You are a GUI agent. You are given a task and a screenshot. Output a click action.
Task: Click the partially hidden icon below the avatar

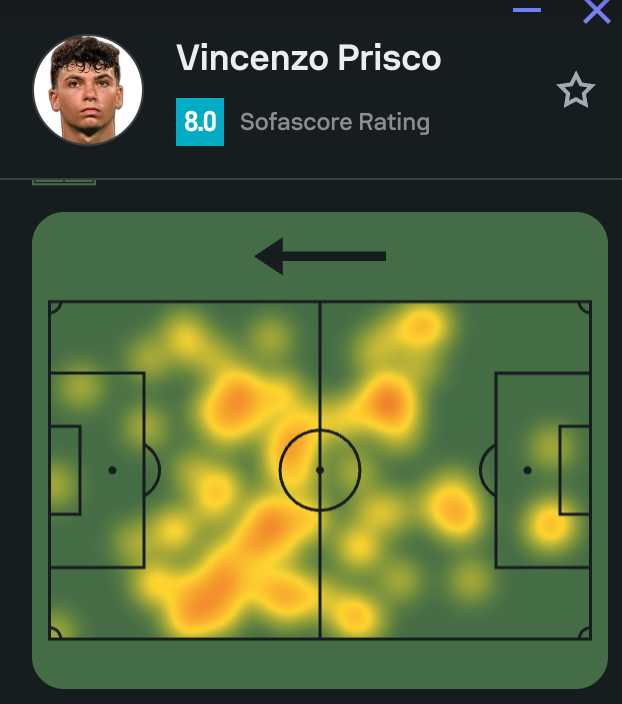click(64, 181)
